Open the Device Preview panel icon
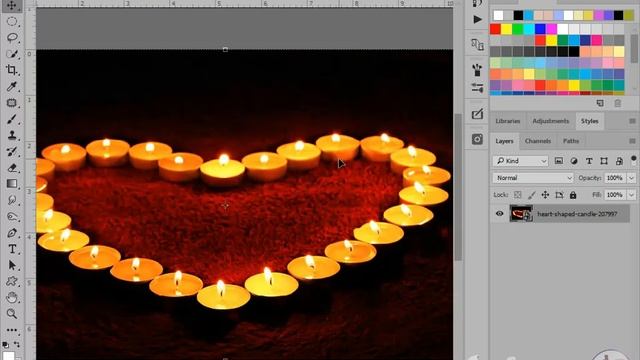Image resolution: width=640 pixels, height=360 pixels. (477, 44)
